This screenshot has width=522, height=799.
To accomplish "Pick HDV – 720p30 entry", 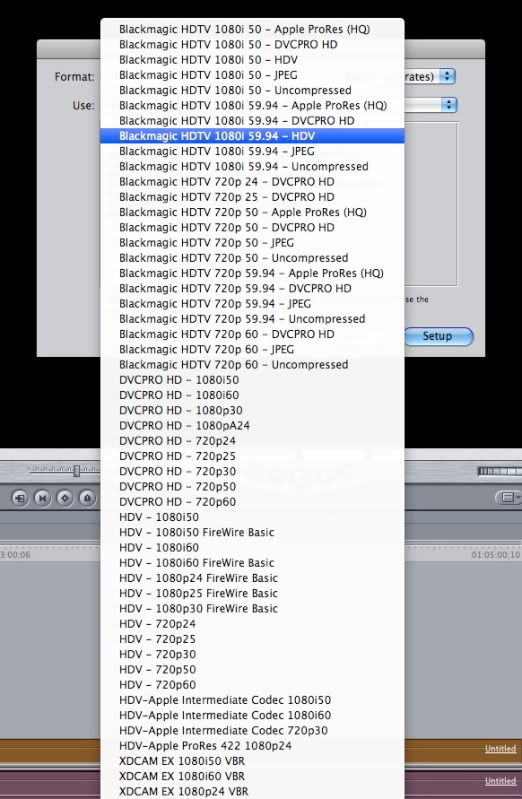I will coord(252,655).
